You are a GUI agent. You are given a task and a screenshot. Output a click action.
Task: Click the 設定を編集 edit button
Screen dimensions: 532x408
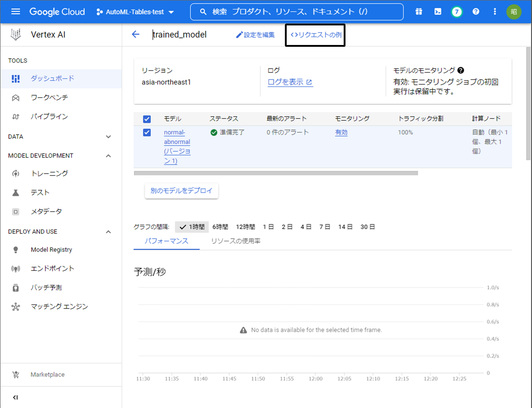255,35
